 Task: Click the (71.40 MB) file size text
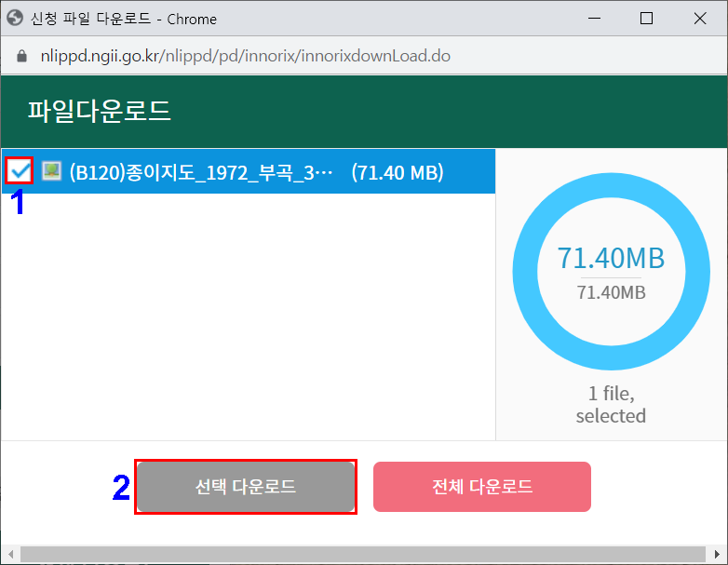398,172
